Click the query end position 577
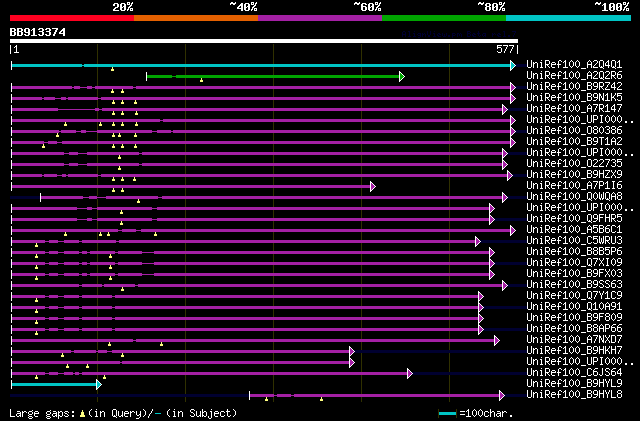Screen dimensions: 640x421 tap(505, 49)
